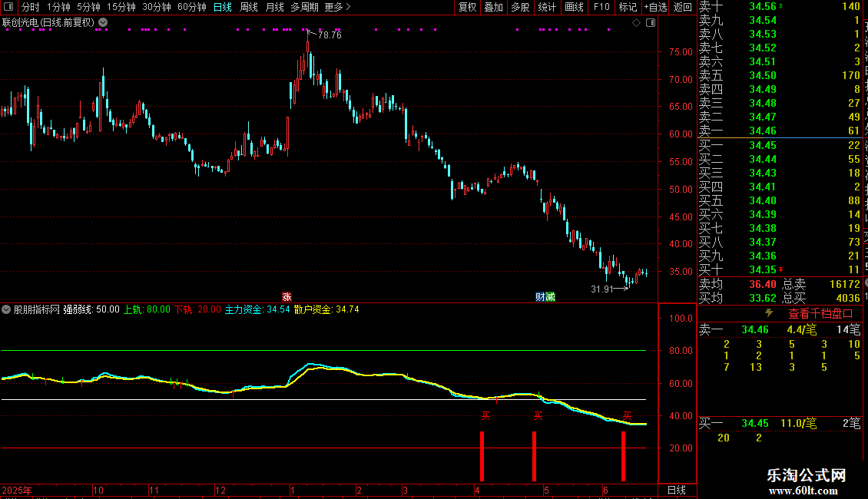Click the 财 event marker
868x499 pixels.
tap(540, 297)
